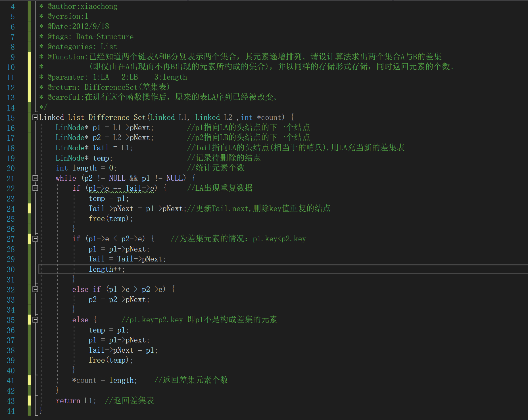Screen dimensions: 528x420
Task: Click the '//LA出现重复数据' comment
Action: 220,188
